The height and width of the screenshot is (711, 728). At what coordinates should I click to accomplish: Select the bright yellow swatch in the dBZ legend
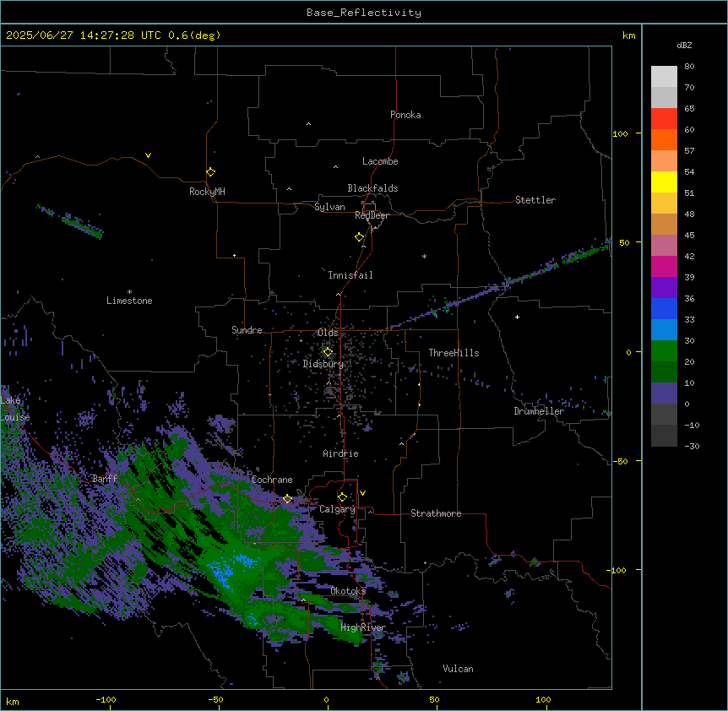(664, 182)
